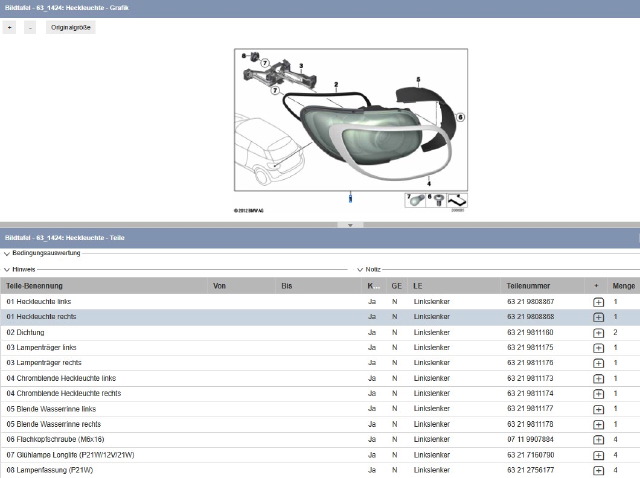Collapse graphic pane with splitter arrow

[350, 225]
